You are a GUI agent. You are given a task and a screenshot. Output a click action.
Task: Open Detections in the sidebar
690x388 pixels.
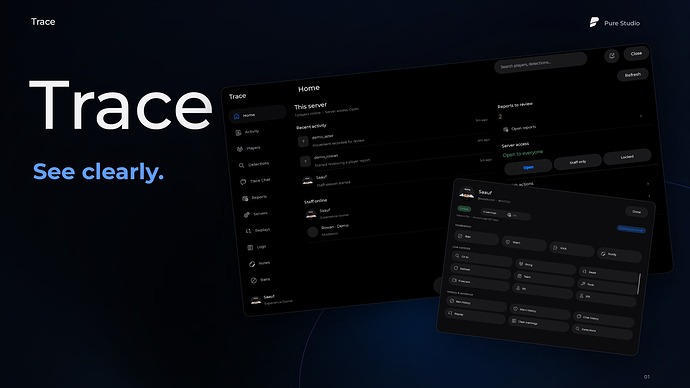253,164
